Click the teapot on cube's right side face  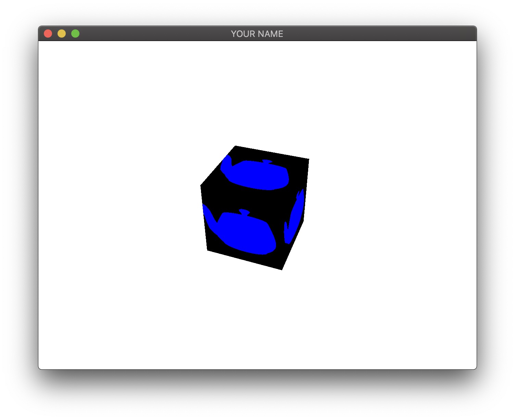pos(294,216)
